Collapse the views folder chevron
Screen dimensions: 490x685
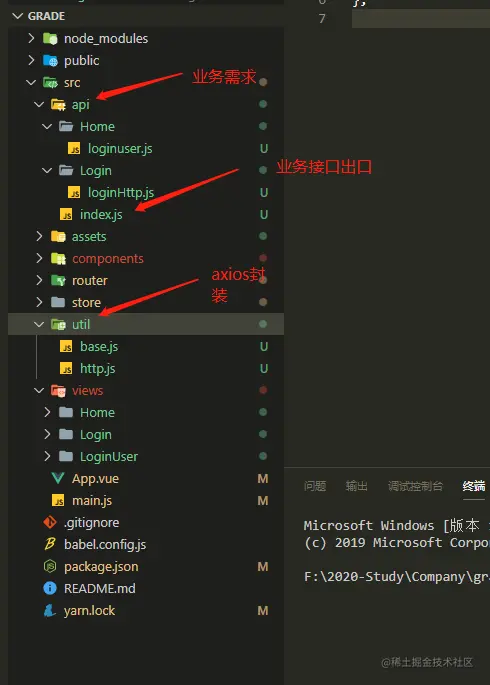pyautogui.click(x=39, y=390)
